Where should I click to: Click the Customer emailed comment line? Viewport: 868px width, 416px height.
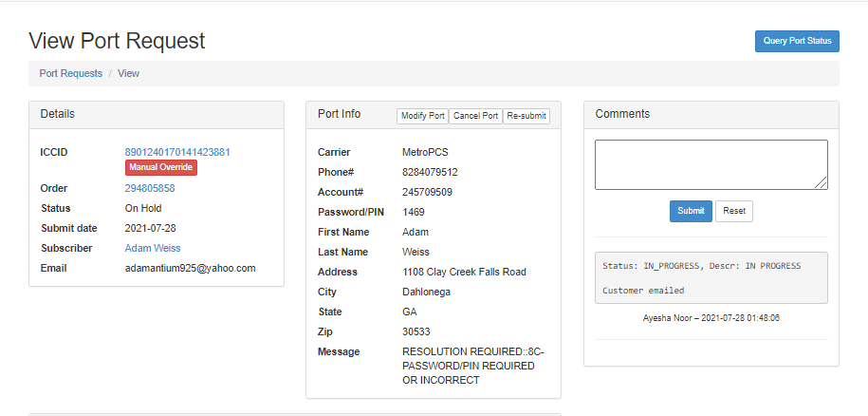coord(643,291)
